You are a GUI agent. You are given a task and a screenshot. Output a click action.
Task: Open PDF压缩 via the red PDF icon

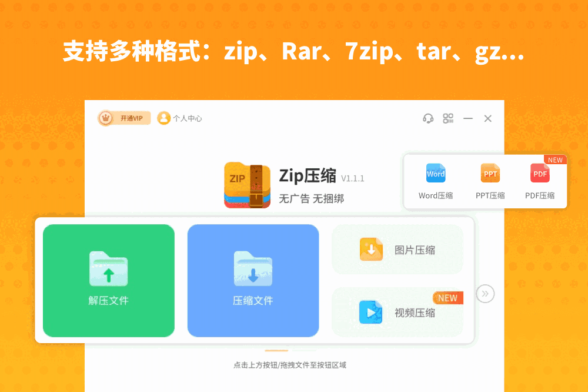[539, 174]
